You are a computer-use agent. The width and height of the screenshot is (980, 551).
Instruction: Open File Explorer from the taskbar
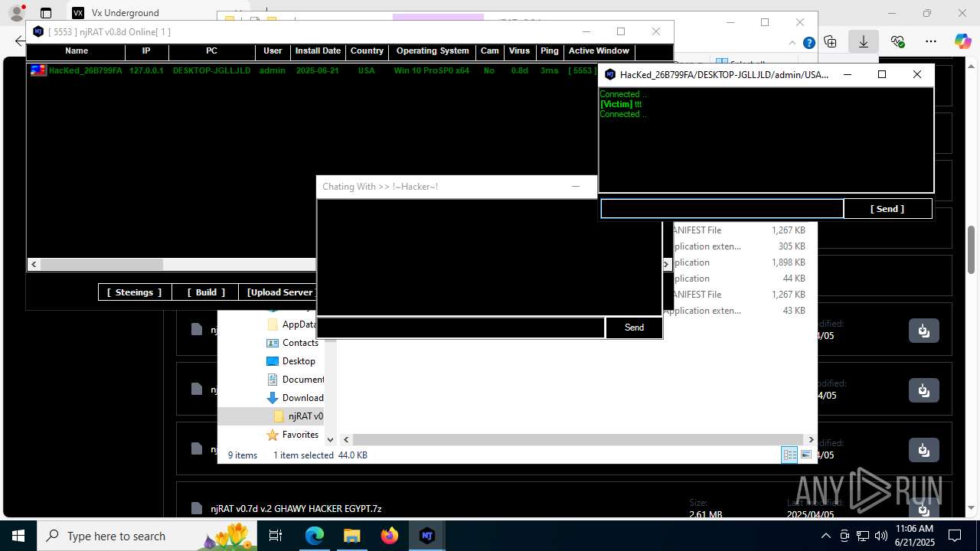click(351, 536)
